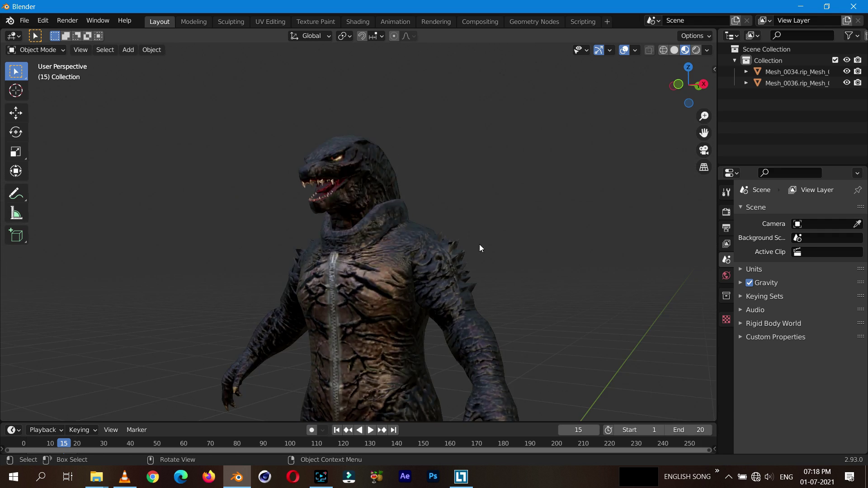This screenshot has width=868, height=488.
Task: Switch to the UV Editing workspace tab
Action: 270,22
